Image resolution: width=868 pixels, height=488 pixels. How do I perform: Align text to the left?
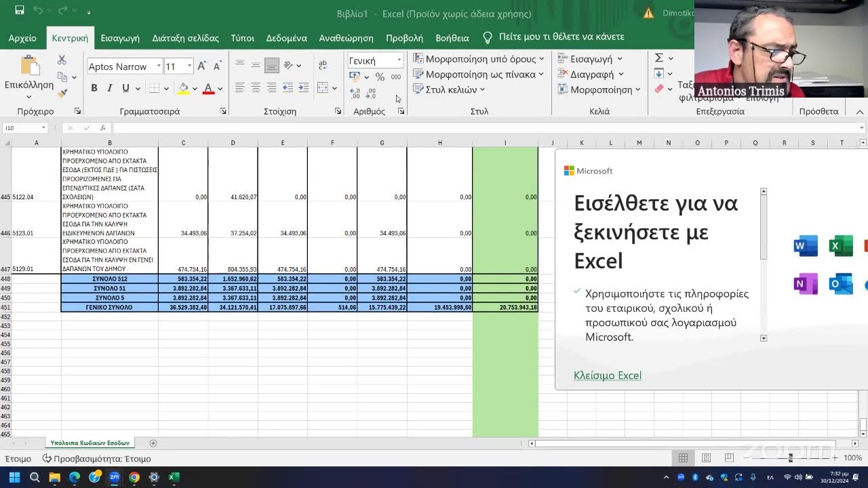pyautogui.click(x=240, y=88)
